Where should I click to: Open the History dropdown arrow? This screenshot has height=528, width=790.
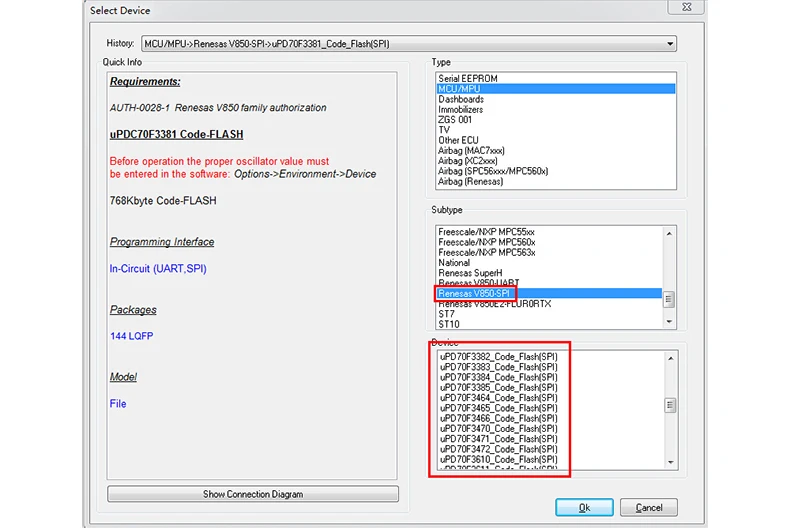(x=670, y=44)
